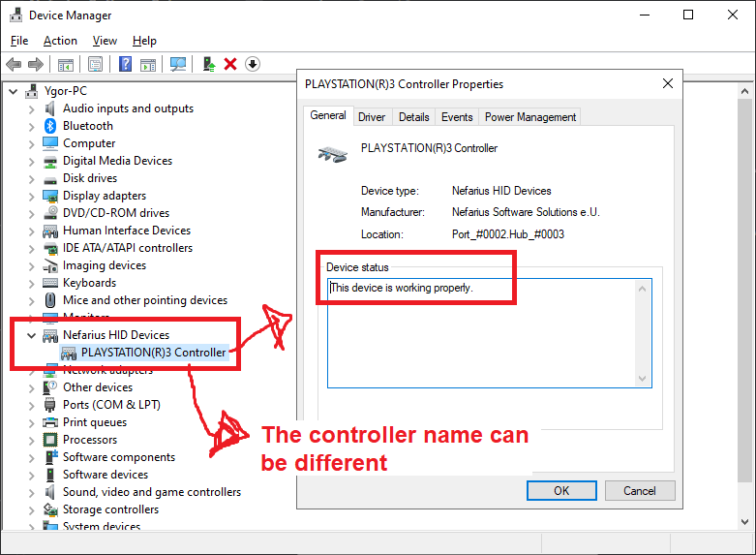Click the Disable device down-arrow icon

[253, 64]
